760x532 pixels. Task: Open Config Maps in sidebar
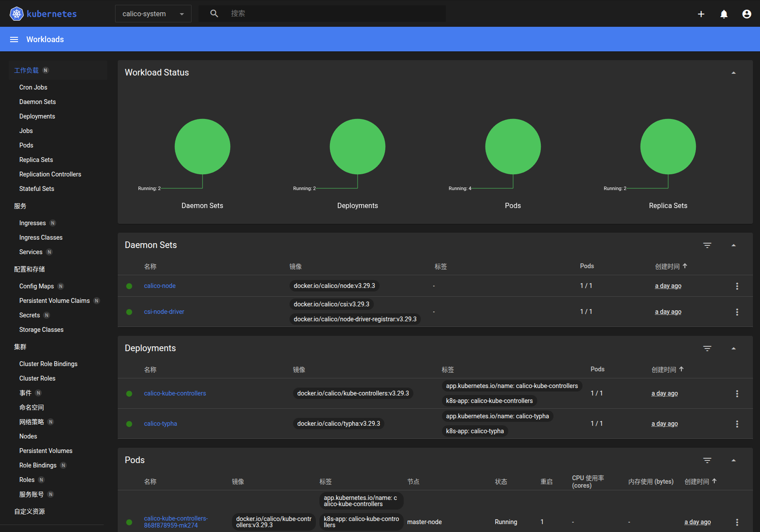coord(36,286)
